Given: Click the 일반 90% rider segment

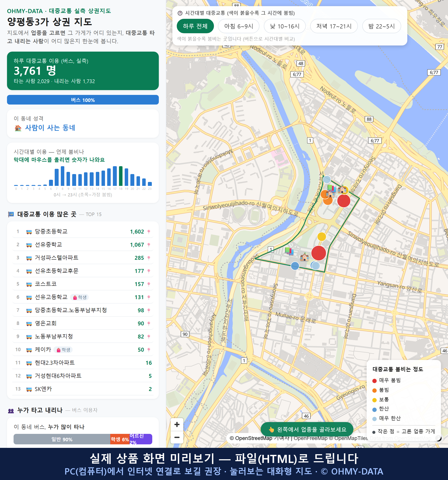Looking at the screenshot, I should coord(62,439).
